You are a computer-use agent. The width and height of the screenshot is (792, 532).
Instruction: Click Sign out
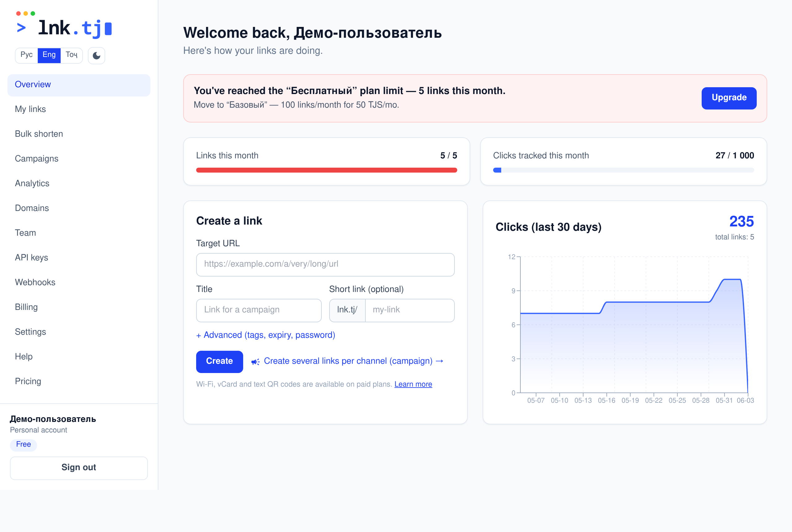79,468
